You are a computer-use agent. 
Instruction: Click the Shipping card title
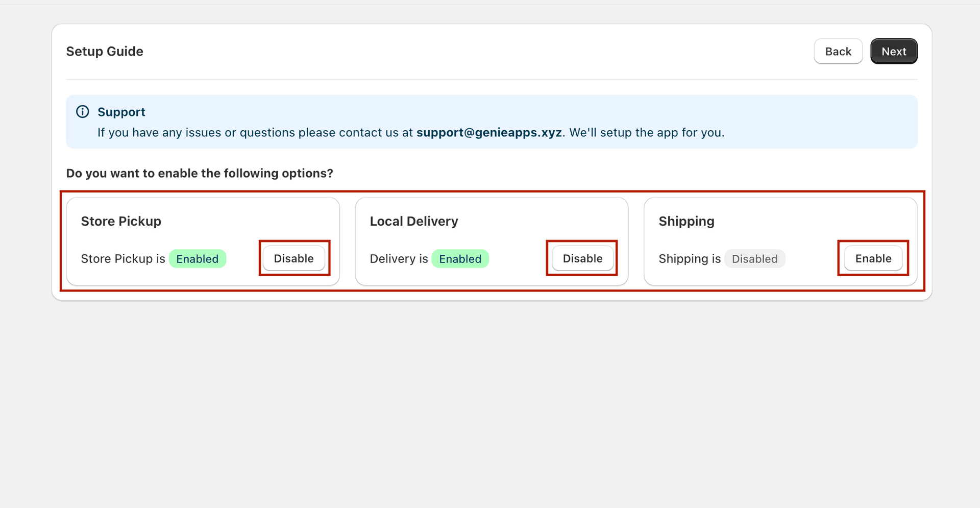[x=686, y=221]
